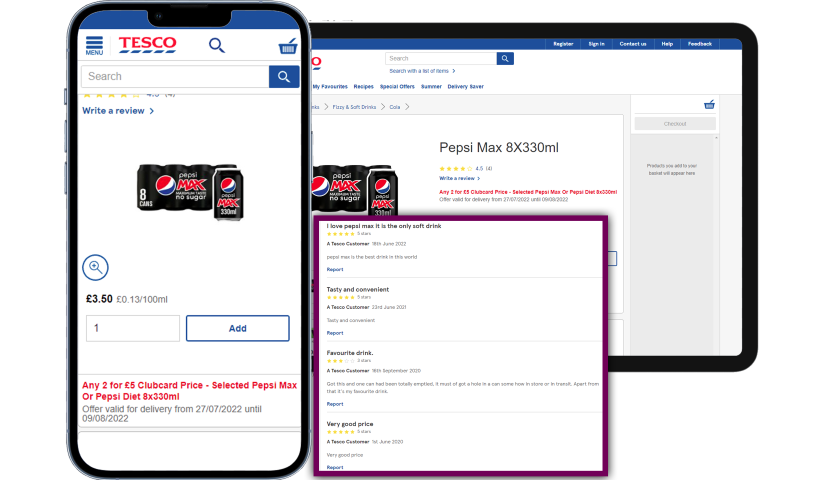Screen dimensions: 823x480
Task: Click the blue search button beside phone search field
Action: coord(284,77)
